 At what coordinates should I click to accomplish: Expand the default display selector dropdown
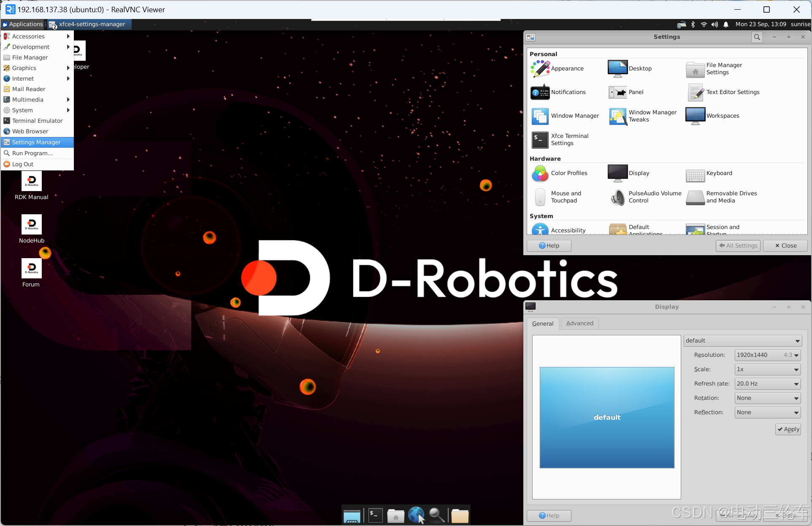742,341
